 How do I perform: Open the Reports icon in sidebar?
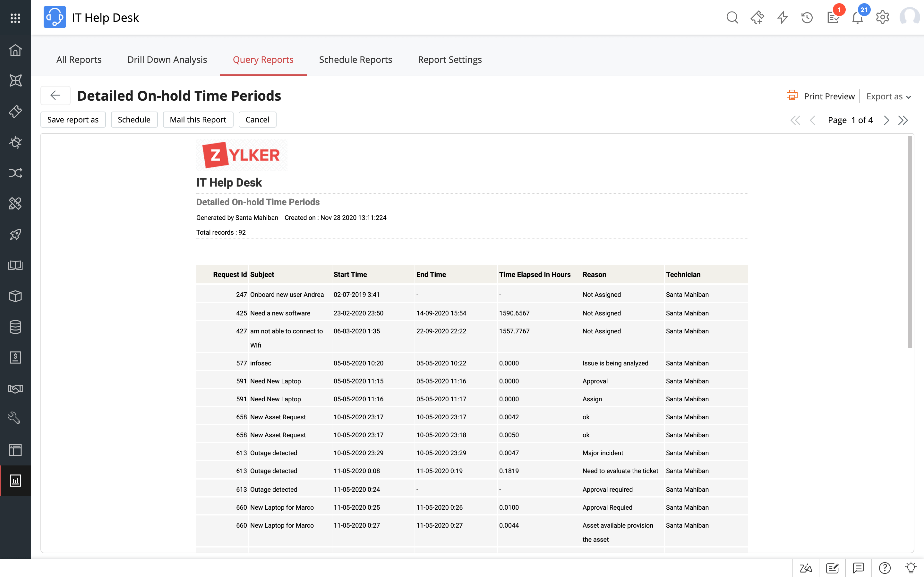15,481
